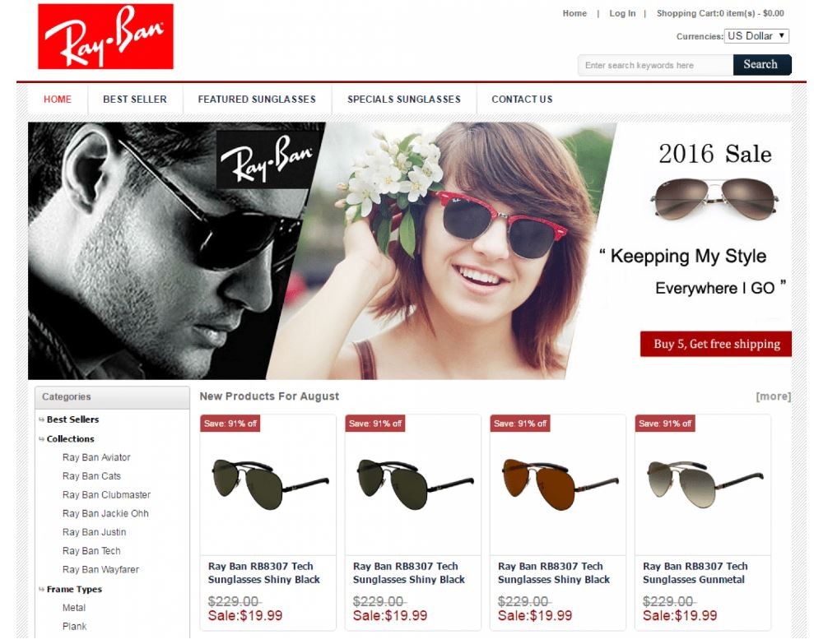Click the Log In link
The image size is (814, 644).
[x=622, y=13]
